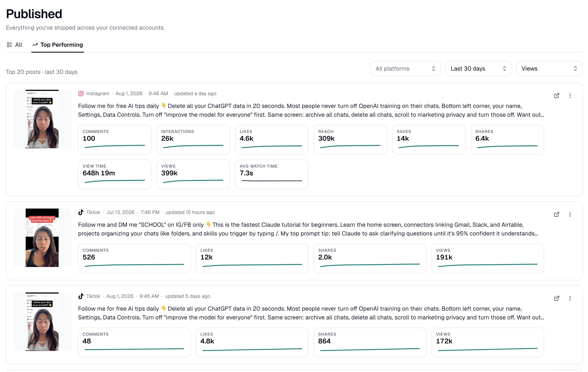Select the Top Performing tab
This screenshot has width=588, height=372.
pyautogui.click(x=58, y=45)
